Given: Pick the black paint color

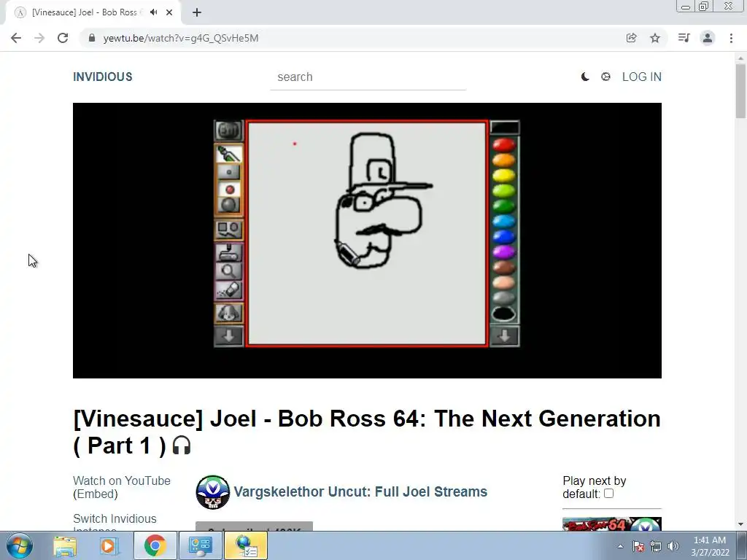Looking at the screenshot, I should pyautogui.click(x=503, y=314).
